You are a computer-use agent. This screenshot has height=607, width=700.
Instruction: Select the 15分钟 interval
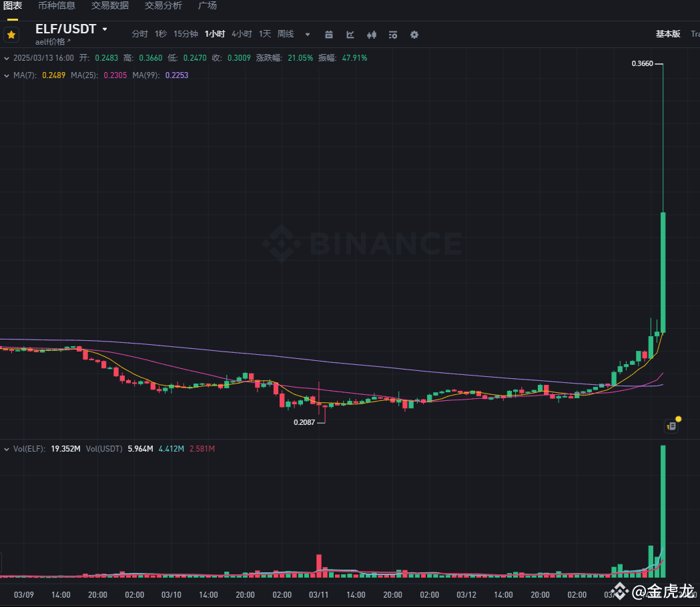tap(186, 33)
